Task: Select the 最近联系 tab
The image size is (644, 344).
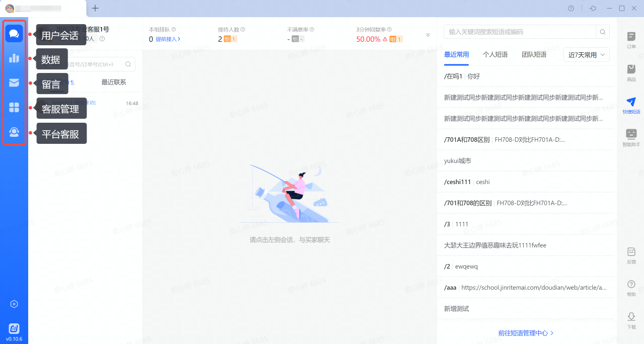Action: tap(114, 82)
